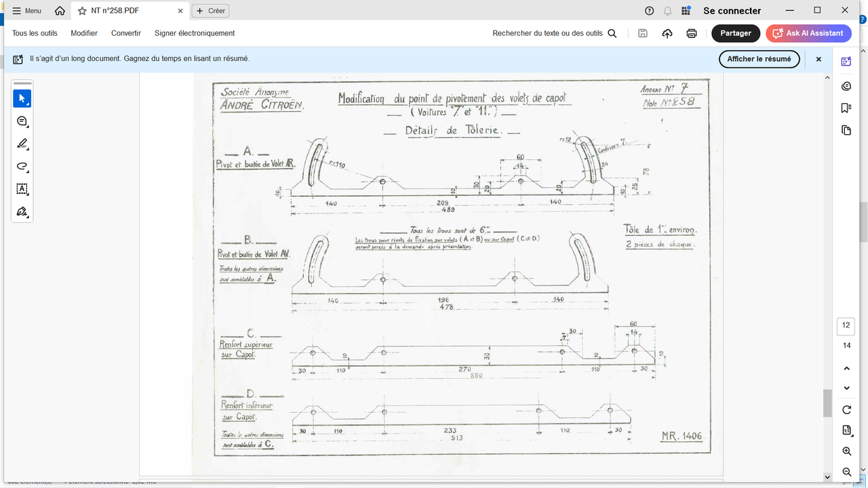Image resolution: width=868 pixels, height=488 pixels.
Task: Click the current page number 12 box
Action: pos(846,325)
